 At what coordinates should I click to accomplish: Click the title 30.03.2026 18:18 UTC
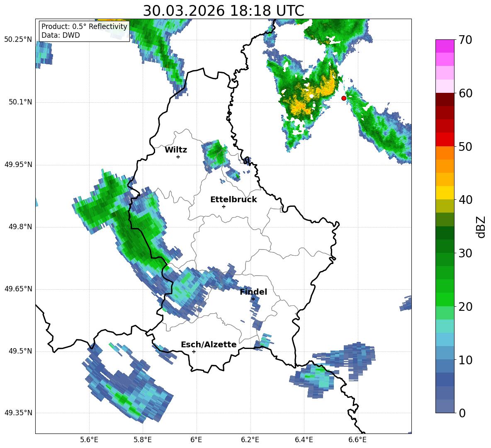pos(224,11)
